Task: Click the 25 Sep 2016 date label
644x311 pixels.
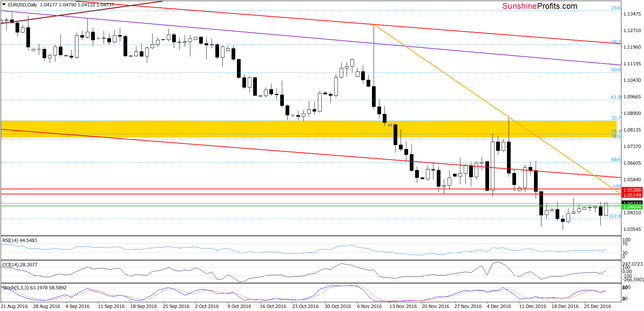Action: 176,306
